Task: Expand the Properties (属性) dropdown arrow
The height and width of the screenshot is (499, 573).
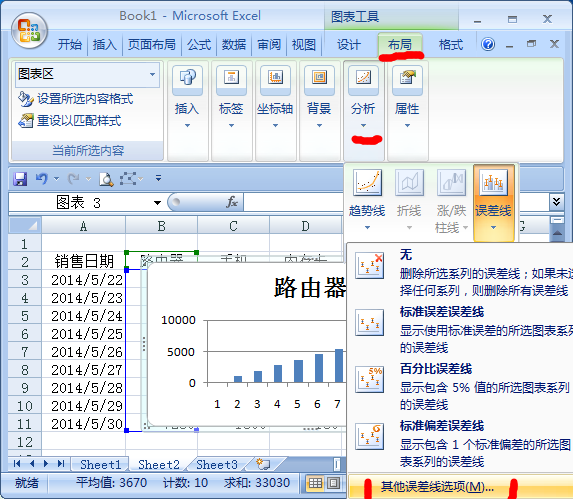Action: [x=407, y=126]
